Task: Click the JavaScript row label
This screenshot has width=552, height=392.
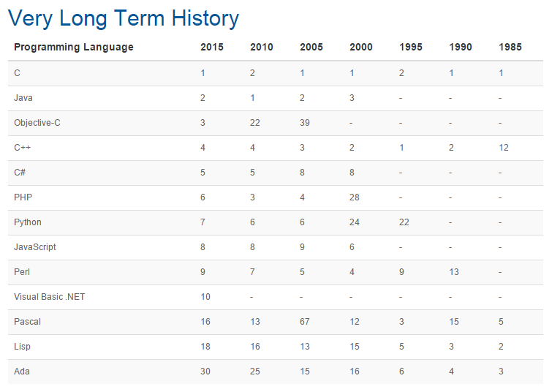Action: (x=35, y=247)
